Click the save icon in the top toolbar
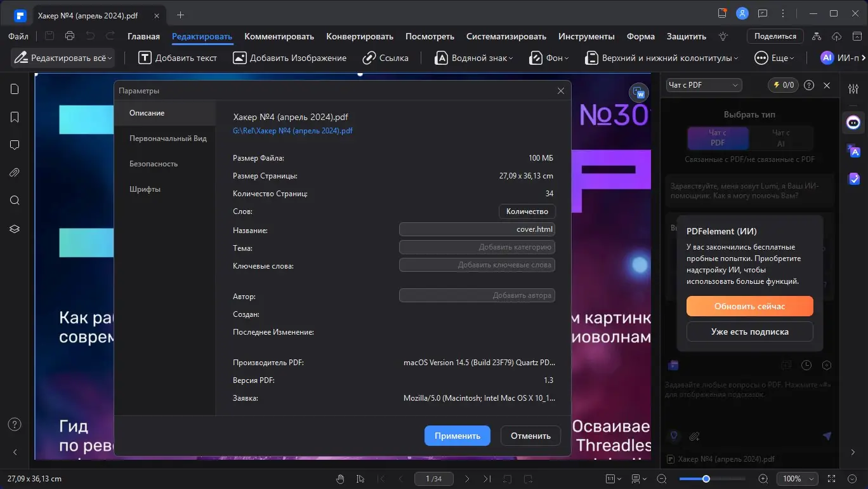The image size is (868, 489). coord(49,36)
